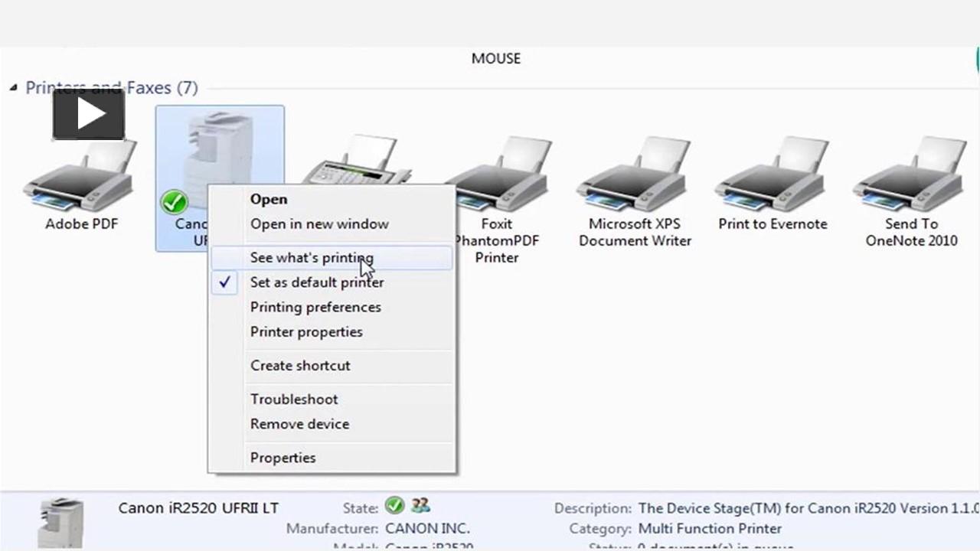980x551 pixels.
Task: Click the Foxit PhantomPDF Printer icon
Action: pyautogui.click(x=496, y=172)
